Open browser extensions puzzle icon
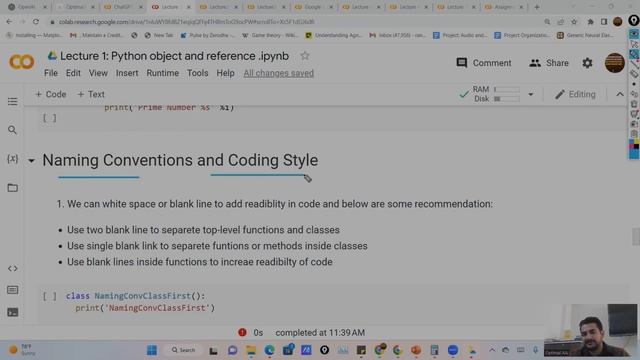 click(x=590, y=22)
